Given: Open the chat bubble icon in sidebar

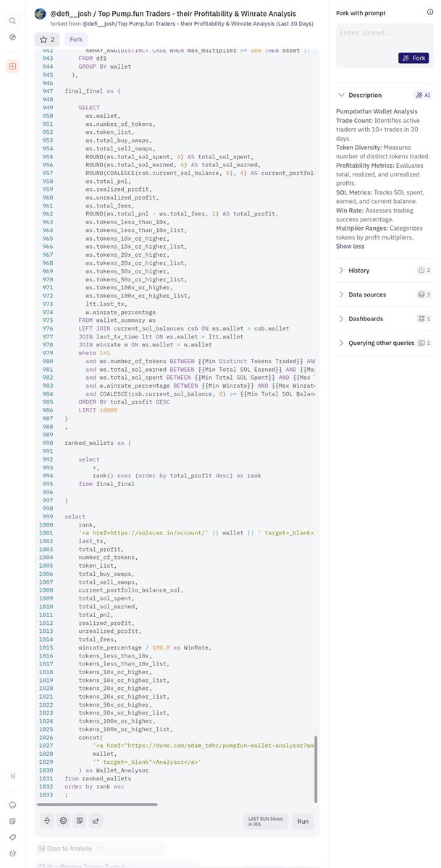Looking at the screenshot, I should [12, 805].
